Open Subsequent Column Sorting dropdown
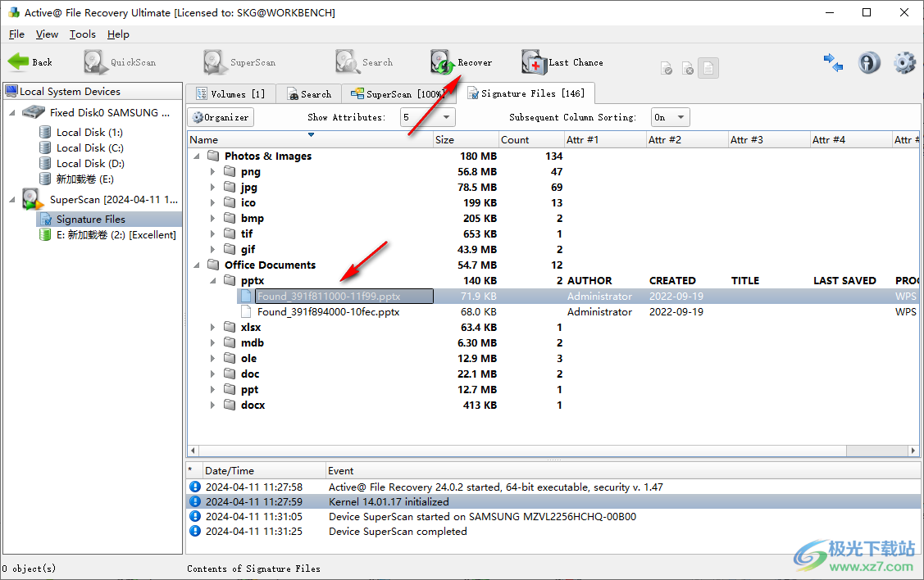Screen dimensions: 924x580 (x=670, y=117)
